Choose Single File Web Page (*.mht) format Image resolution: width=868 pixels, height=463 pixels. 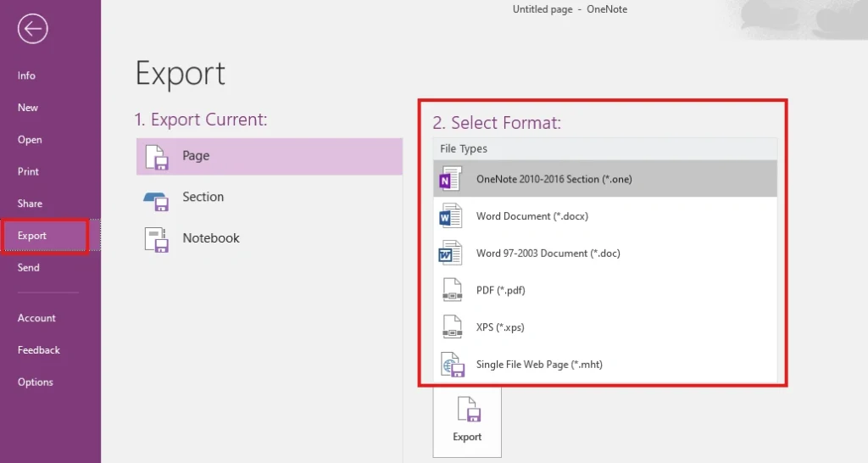pos(605,364)
